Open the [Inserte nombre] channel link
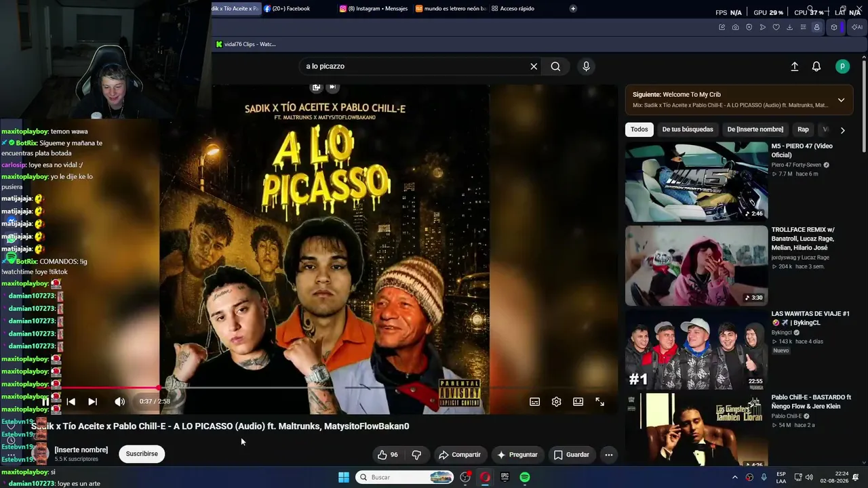 click(x=81, y=450)
